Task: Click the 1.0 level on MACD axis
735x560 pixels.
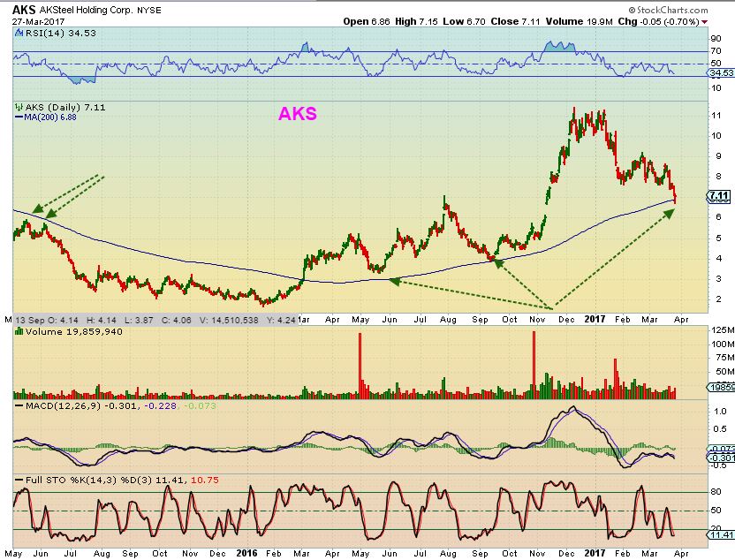Action: click(720, 411)
